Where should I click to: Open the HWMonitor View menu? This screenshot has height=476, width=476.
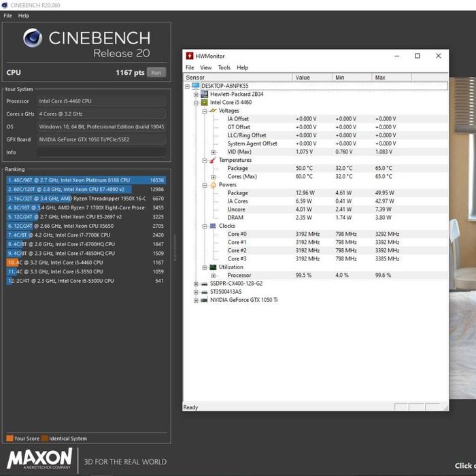coord(206,67)
